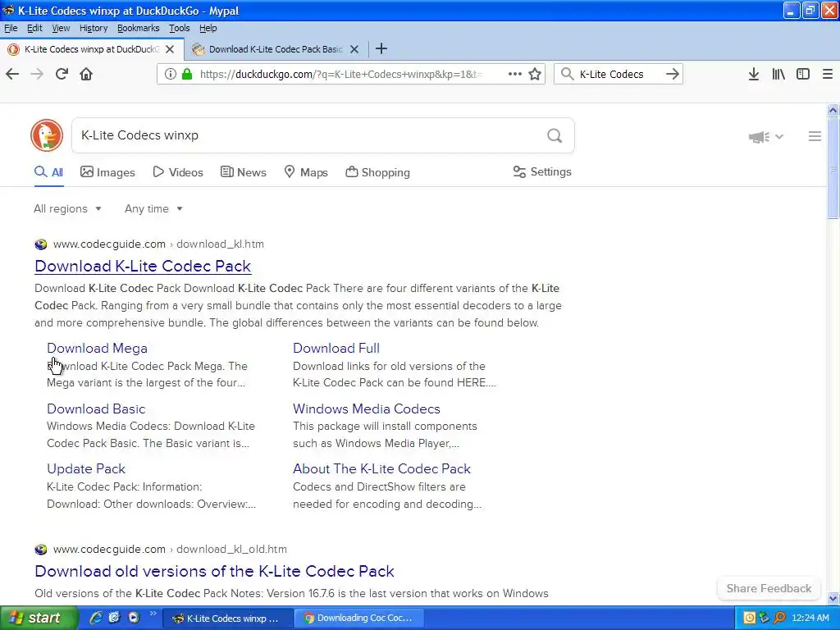
Task: Switch to the Images results tab
Action: coord(107,172)
